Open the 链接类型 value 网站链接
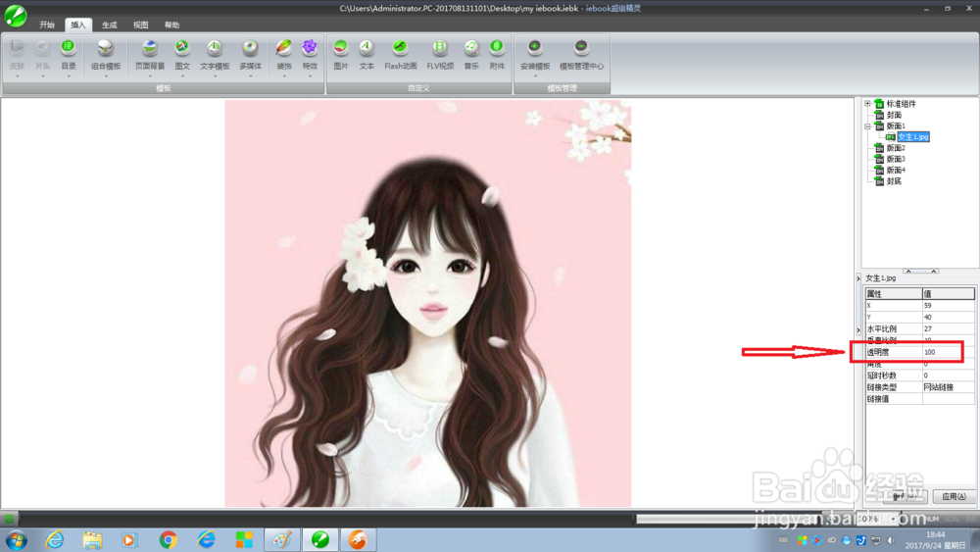The image size is (980, 552). point(948,387)
